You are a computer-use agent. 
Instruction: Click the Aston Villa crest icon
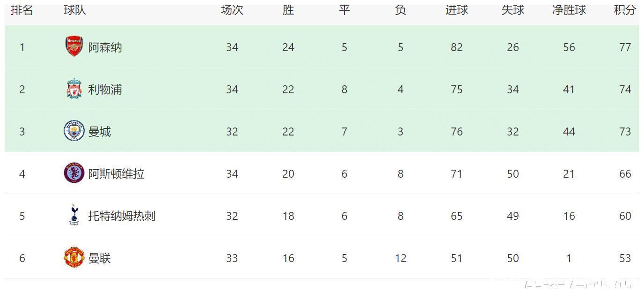click(74, 173)
